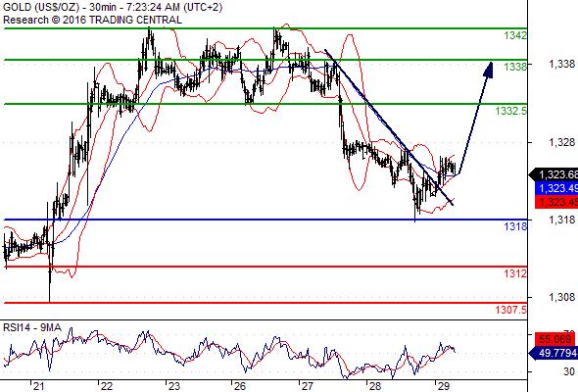The image size is (578, 392).
Task: Click the RSI axis value 30
Action: pos(569,371)
